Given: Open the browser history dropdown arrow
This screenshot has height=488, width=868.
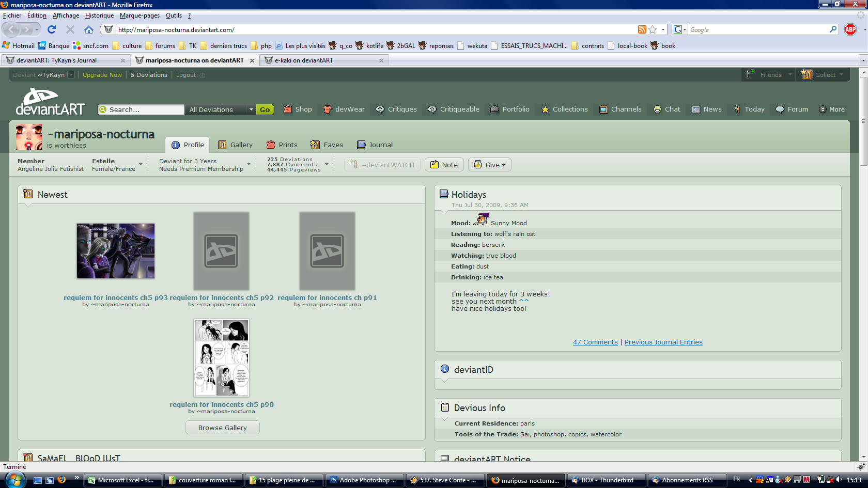Looking at the screenshot, I should coord(37,29).
